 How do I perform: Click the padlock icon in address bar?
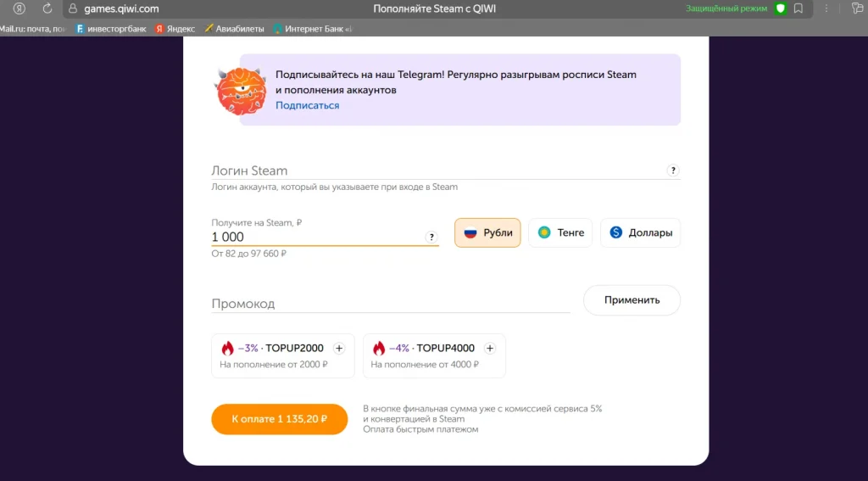(x=73, y=8)
